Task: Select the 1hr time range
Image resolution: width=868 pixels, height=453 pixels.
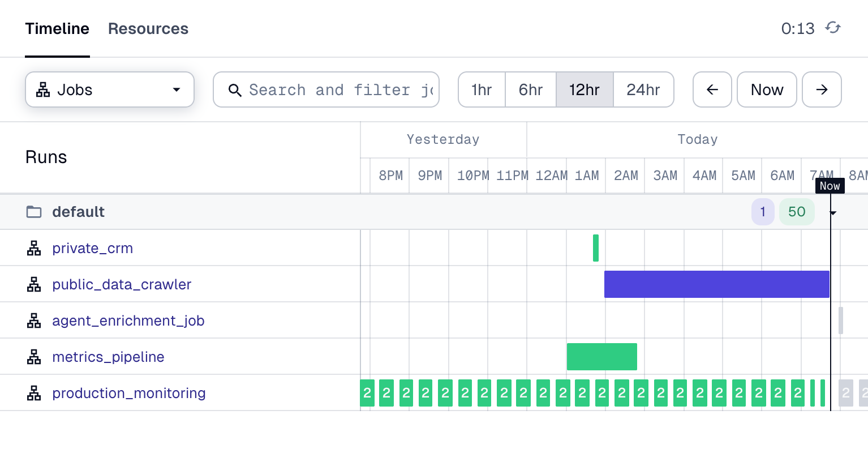Action: [x=482, y=89]
